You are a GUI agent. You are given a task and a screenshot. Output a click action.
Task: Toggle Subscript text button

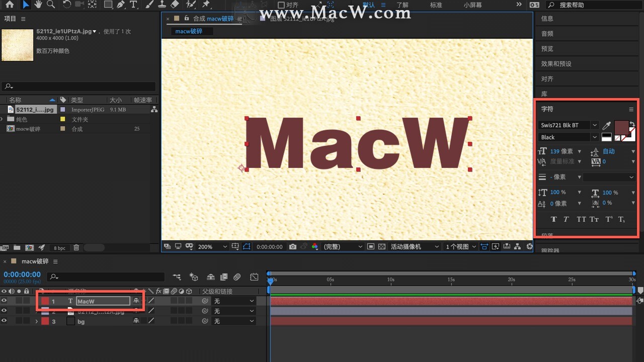point(622,219)
